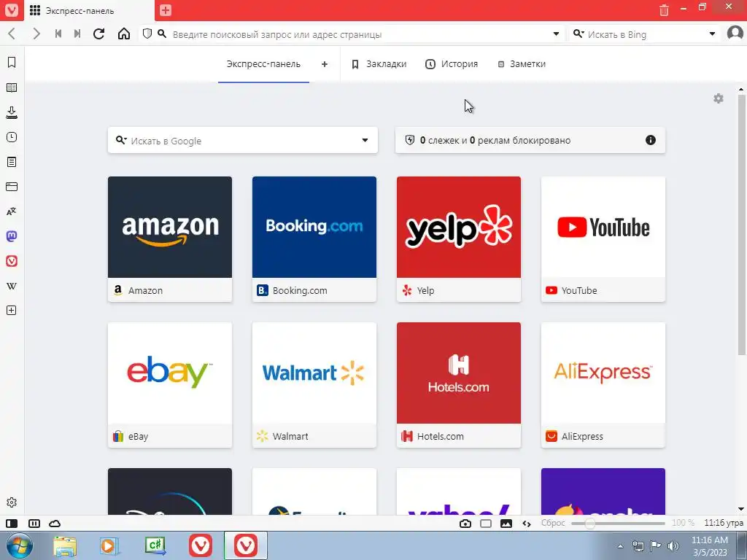Go forward with the forward arrow

[36, 34]
